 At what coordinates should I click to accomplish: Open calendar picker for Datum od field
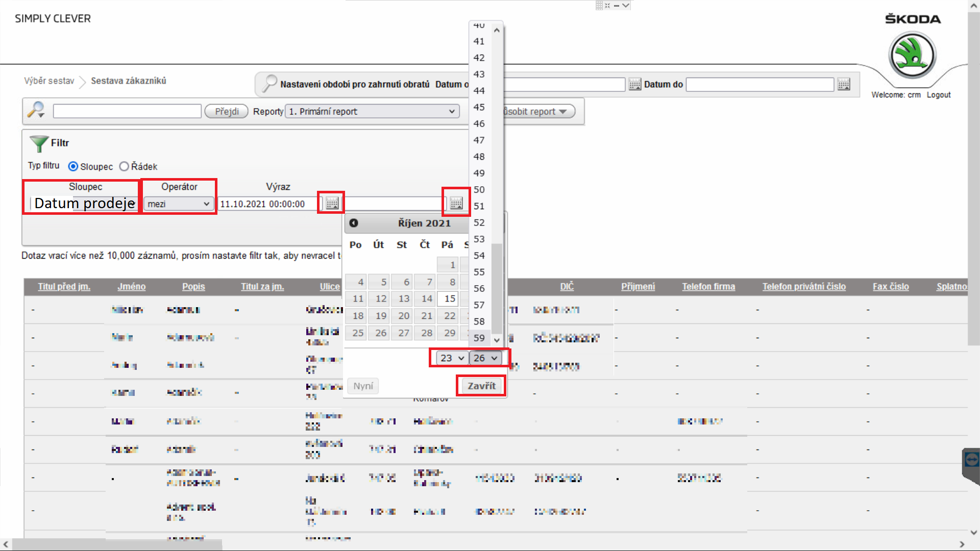(634, 84)
